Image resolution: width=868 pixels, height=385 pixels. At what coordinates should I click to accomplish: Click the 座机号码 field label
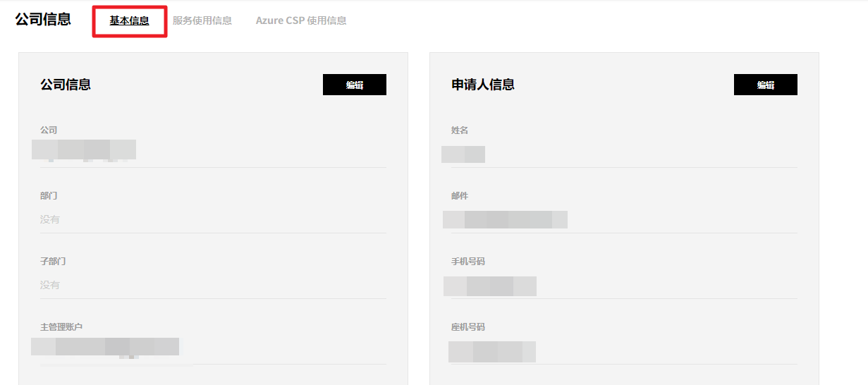(468, 327)
